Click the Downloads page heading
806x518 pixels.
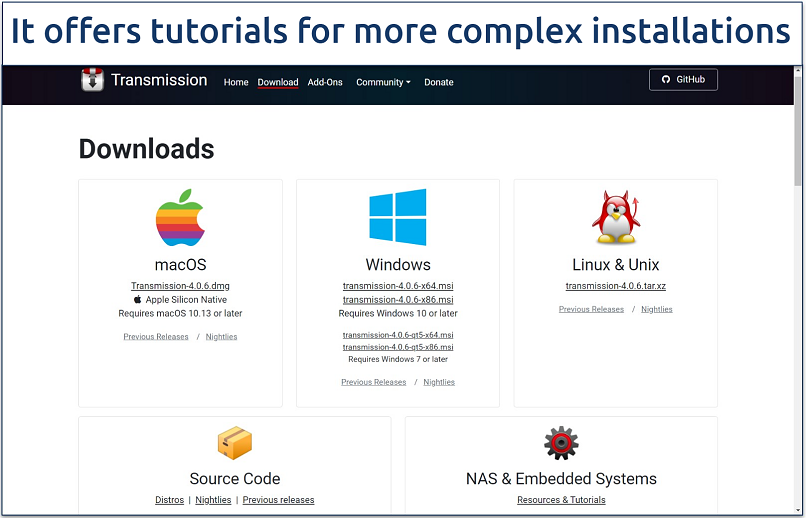146,149
